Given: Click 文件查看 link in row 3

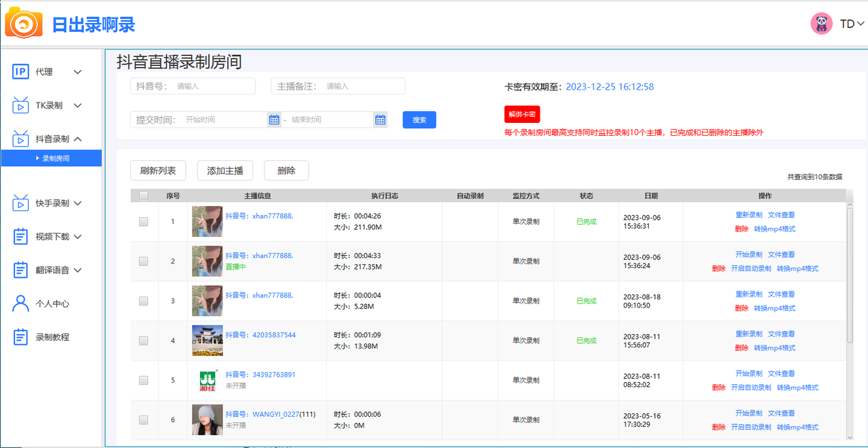Looking at the screenshot, I should 781,295.
